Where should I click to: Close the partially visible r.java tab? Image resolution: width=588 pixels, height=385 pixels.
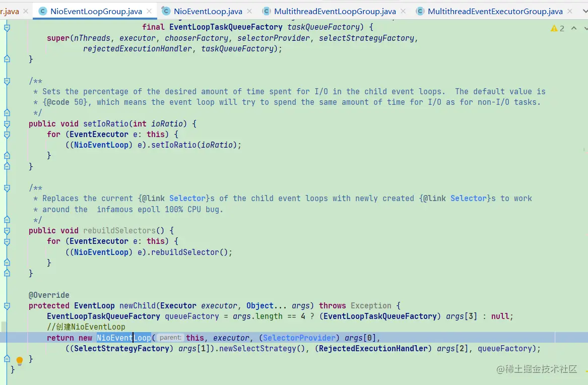pos(26,11)
